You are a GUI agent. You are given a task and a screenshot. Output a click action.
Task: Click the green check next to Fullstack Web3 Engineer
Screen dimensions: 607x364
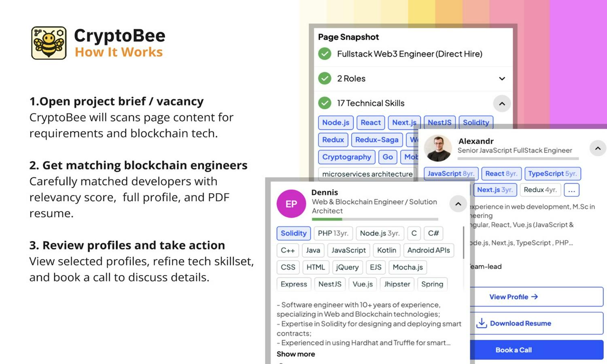click(x=325, y=54)
